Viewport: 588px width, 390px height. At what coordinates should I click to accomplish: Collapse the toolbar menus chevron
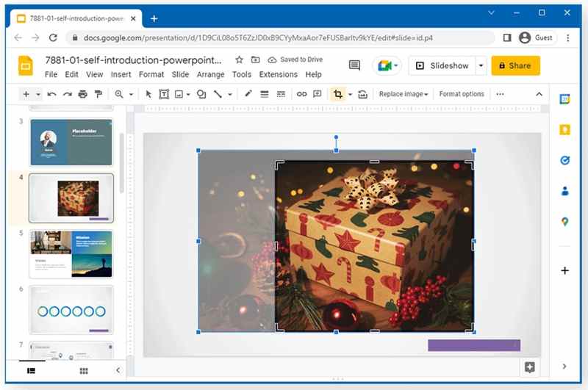539,94
